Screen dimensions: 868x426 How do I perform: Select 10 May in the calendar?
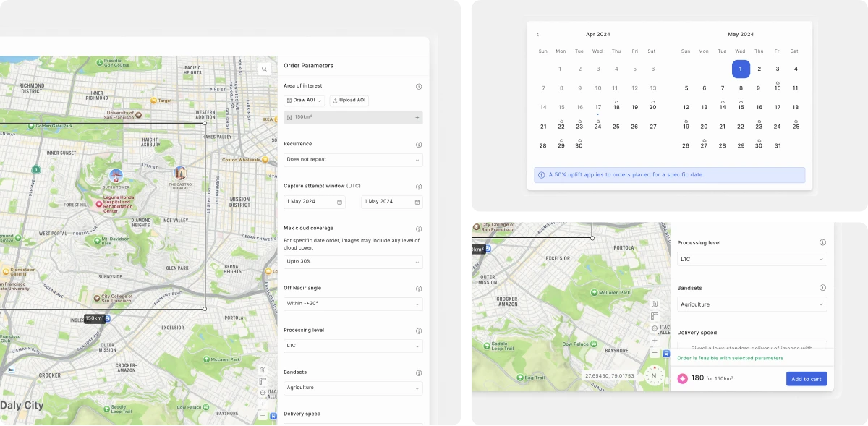coord(778,88)
